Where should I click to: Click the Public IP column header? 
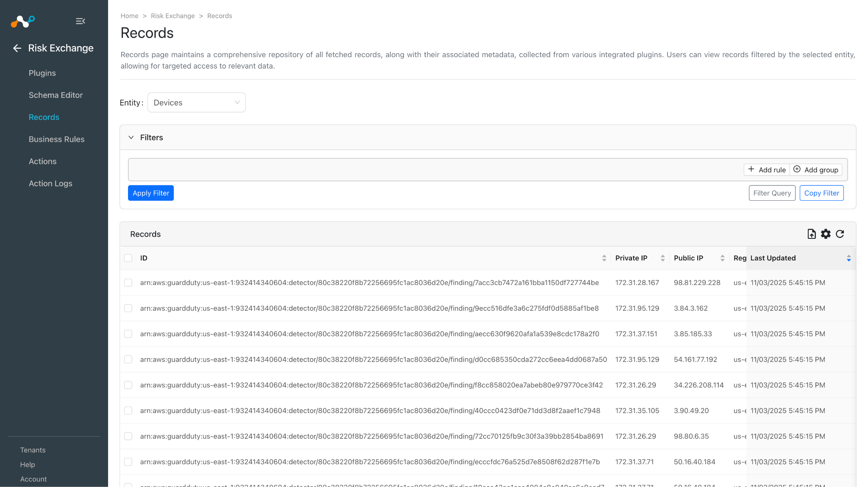tap(688, 258)
